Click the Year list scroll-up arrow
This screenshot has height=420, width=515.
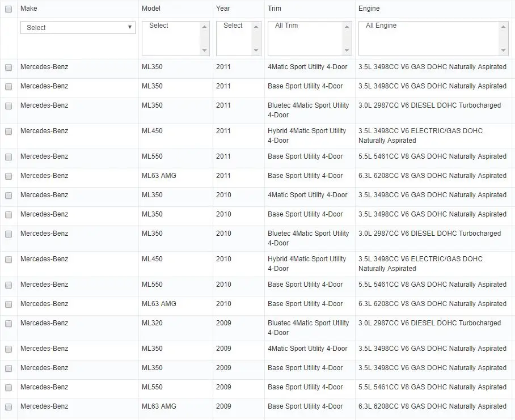[256, 27]
